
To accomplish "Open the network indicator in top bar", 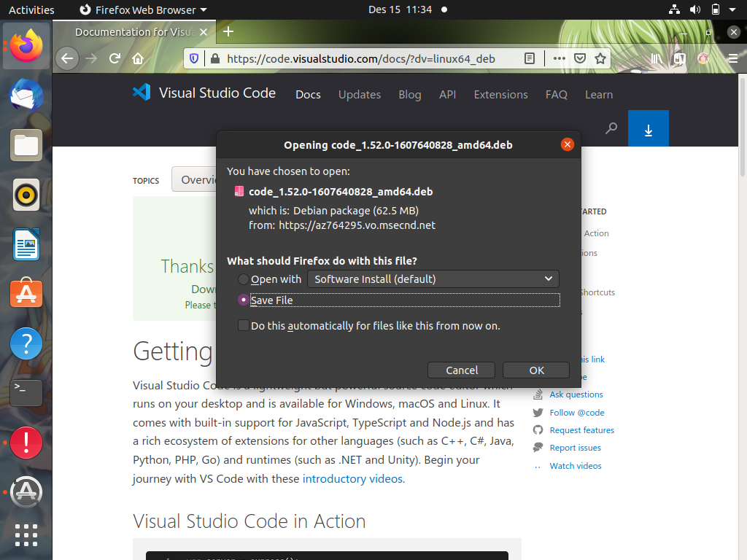I will click(674, 9).
